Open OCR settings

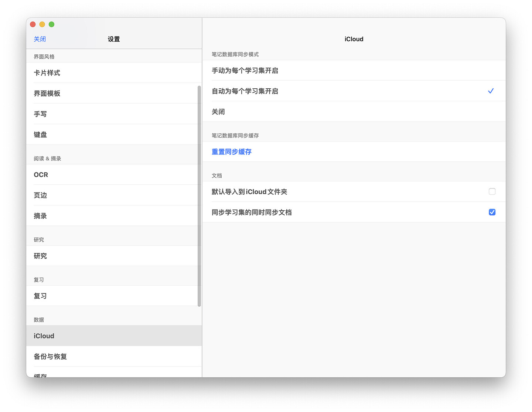coord(114,175)
